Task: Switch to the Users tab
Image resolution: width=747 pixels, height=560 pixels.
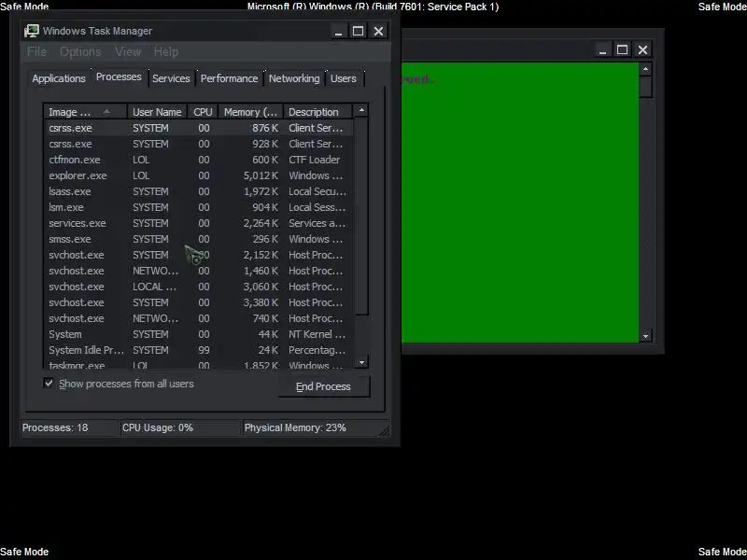Action: click(x=344, y=78)
